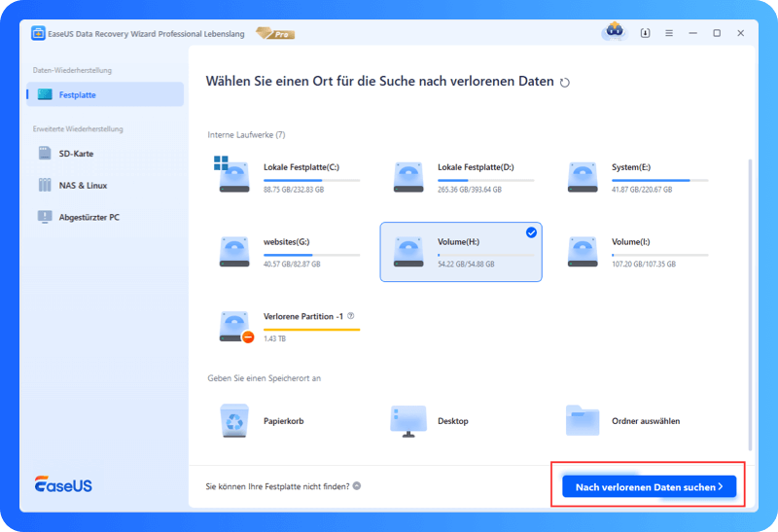The image size is (778, 532).
Task: Pick the websites (G:) drive
Action: coord(234,251)
